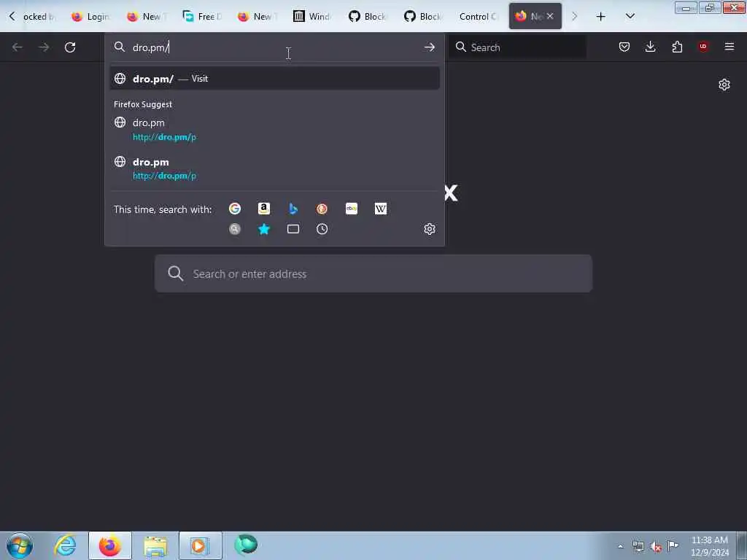Click the toolbar Search box
Viewport: 747px width, 560px height.
point(517,47)
